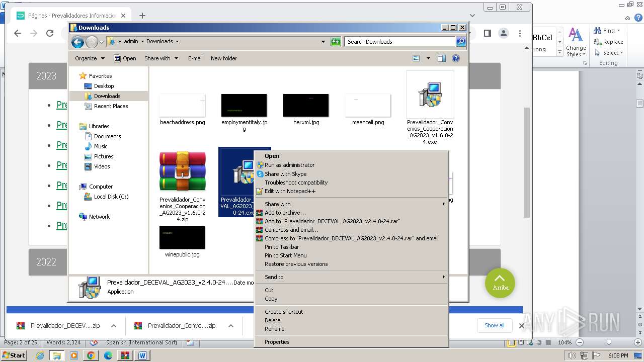Screen dimensions: 644x362
Task: Toggle the preview pane icon in Explorer
Action: pos(441,58)
